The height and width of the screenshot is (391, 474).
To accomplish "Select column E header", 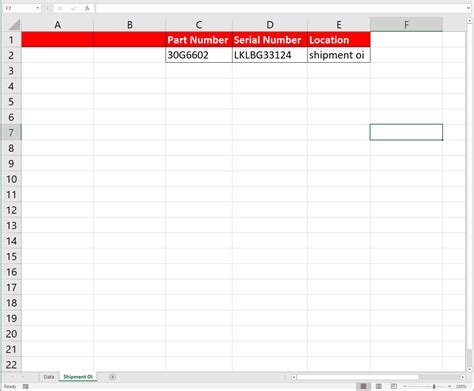I will click(x=339, y=25).
